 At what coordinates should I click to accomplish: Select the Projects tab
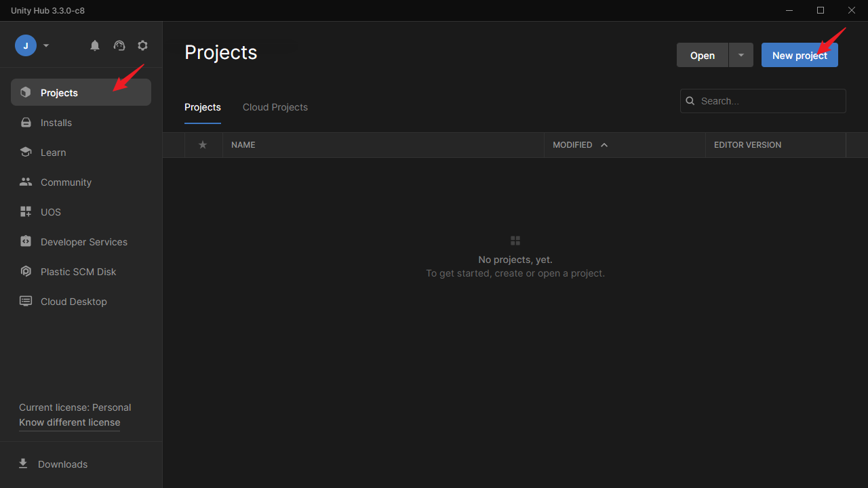click(x=203, y=107)
